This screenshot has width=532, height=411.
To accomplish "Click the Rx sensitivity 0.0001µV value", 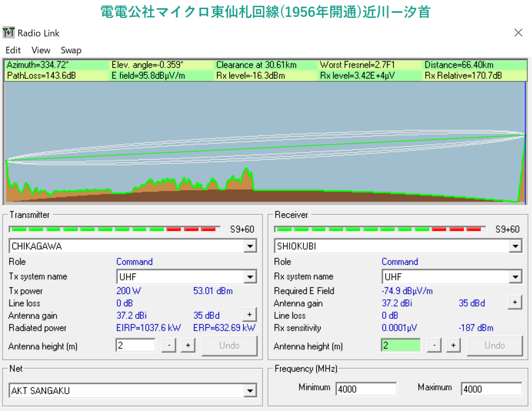I will pos(399,328).
